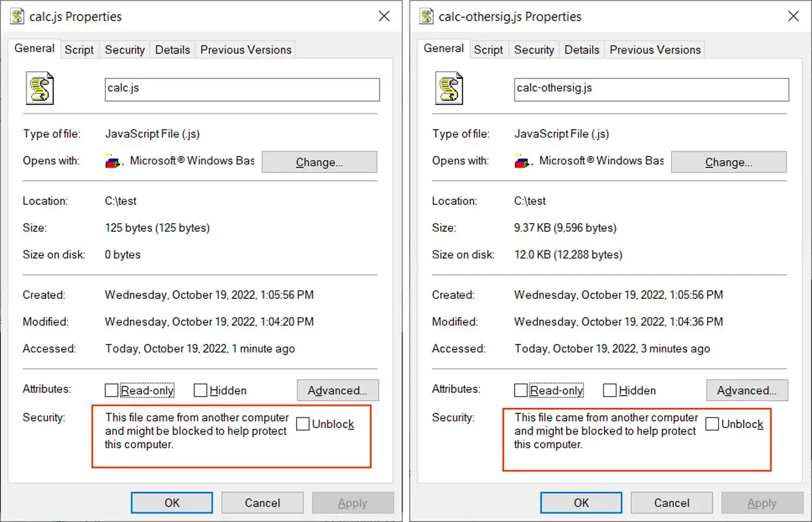Click the title bar icon of calc-othersig.js Properties
The width and height of the screenshot is (812, 522).
(x=427, y=16)
